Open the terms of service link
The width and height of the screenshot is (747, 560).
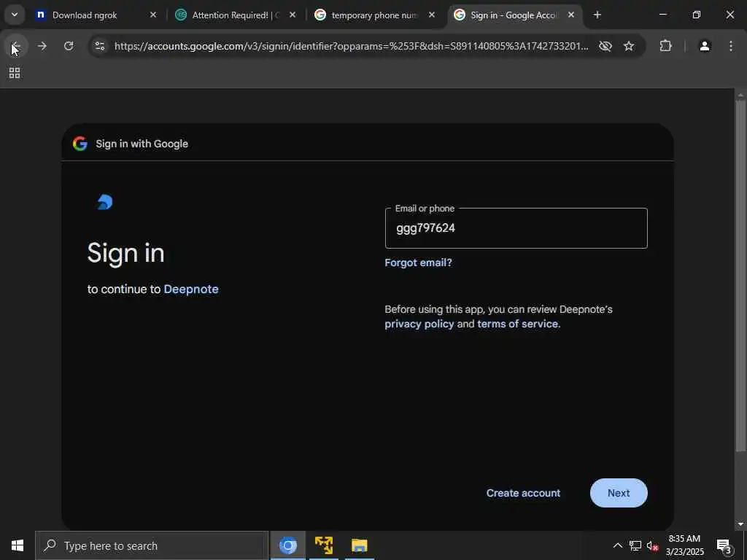click(x=517, y=324)
